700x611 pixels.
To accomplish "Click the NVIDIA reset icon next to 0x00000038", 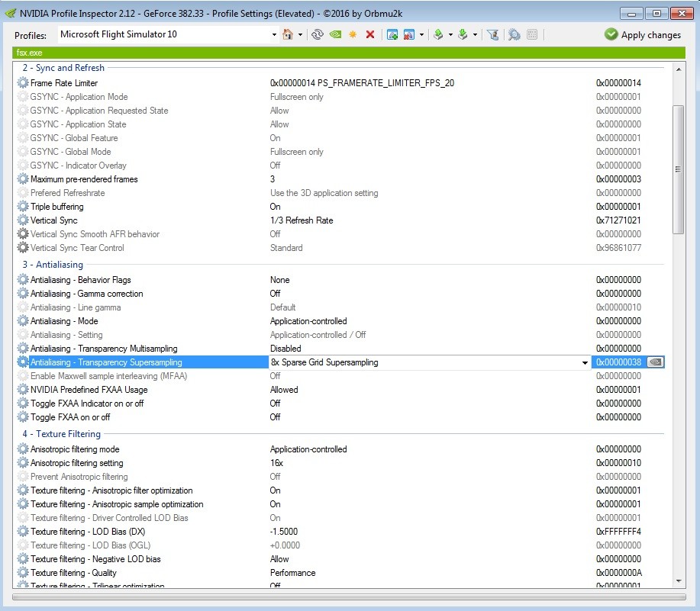I will [656, 362].
